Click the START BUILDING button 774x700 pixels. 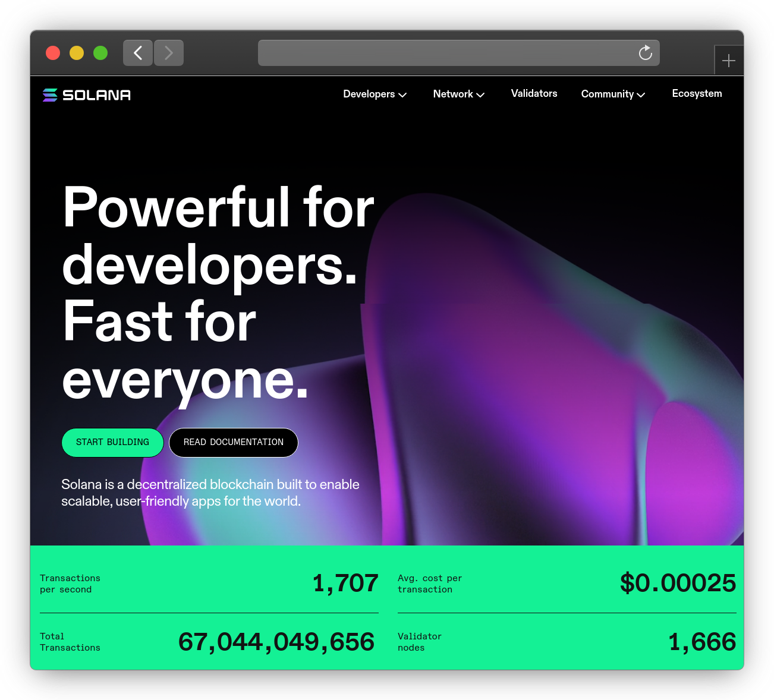click(112, 443)
